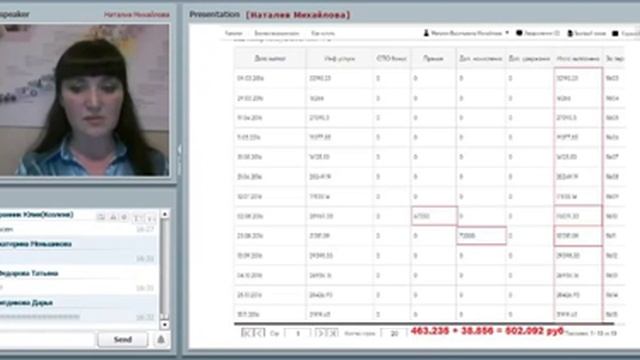
Task: Click the red-boxed cell in the fourth numeric column
Action: tap(434, 216)
